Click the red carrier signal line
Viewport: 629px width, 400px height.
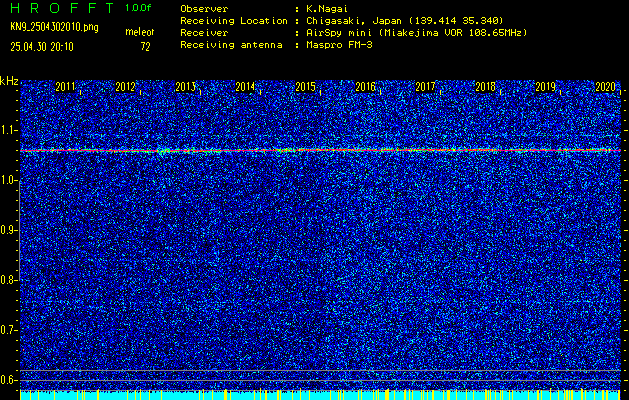(320, 150)
